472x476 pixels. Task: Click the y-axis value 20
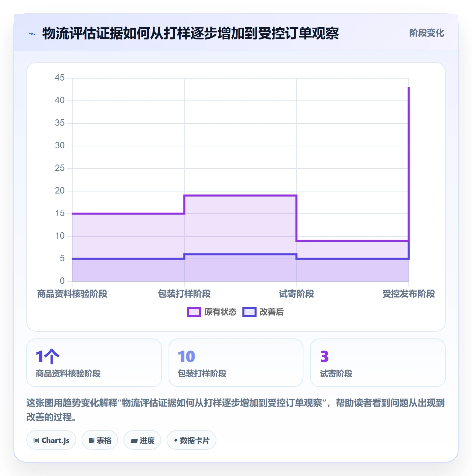60,191
